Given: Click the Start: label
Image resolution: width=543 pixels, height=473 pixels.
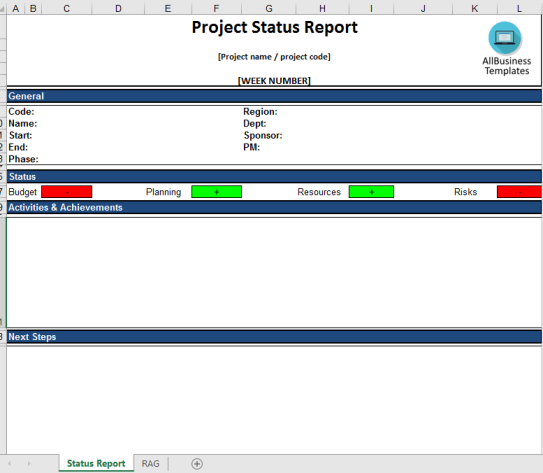Looking at the screenshot, I should (20, 135).
